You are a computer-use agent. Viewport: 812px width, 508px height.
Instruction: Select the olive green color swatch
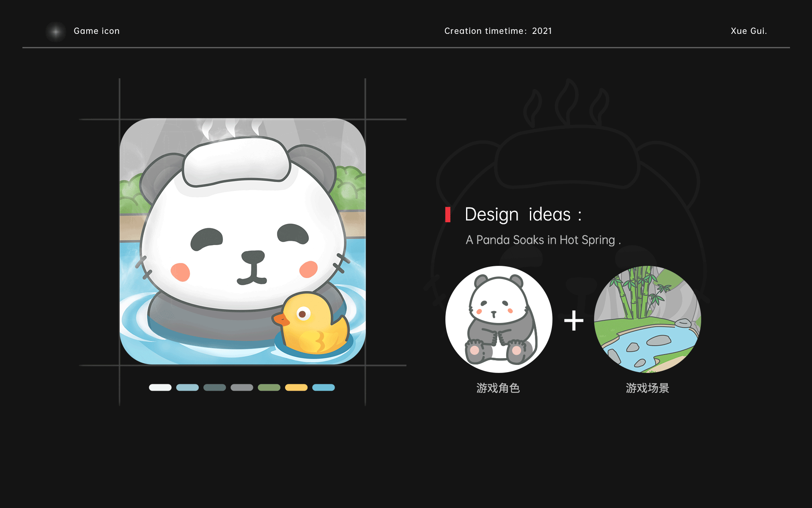[x=269, y=387]
